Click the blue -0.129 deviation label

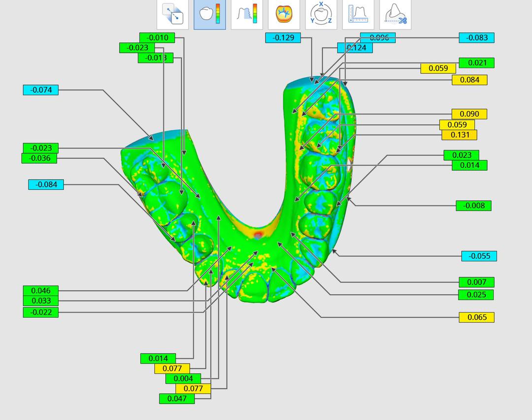pos(283,37)
